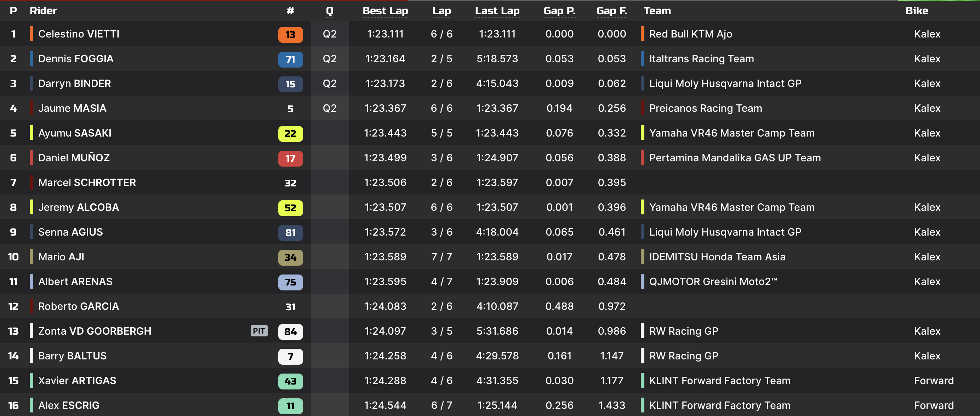This screenshot has height=416, width=980.
Task: Click the Gap P. column header
Action: click(x=559, y=11)
